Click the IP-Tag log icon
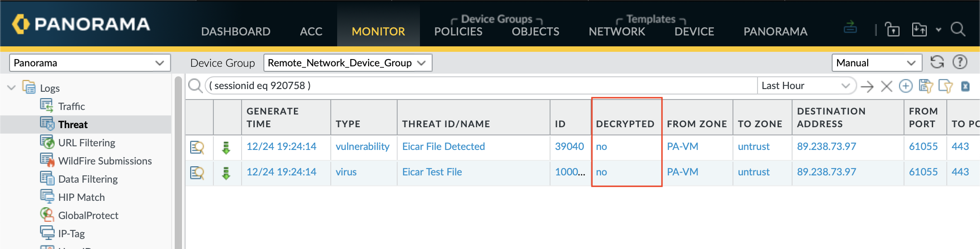Image resolution: width=980 pixels, height=249 pixels. click(47, 233)
